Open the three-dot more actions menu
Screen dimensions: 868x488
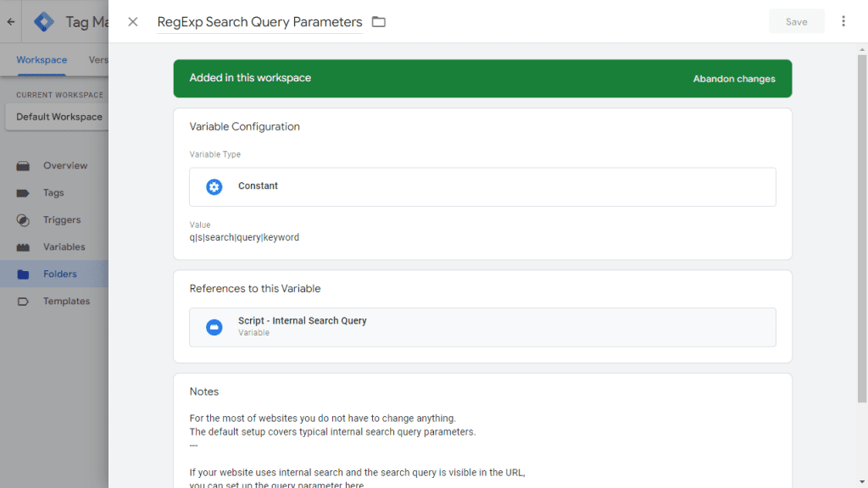[843, 21]
